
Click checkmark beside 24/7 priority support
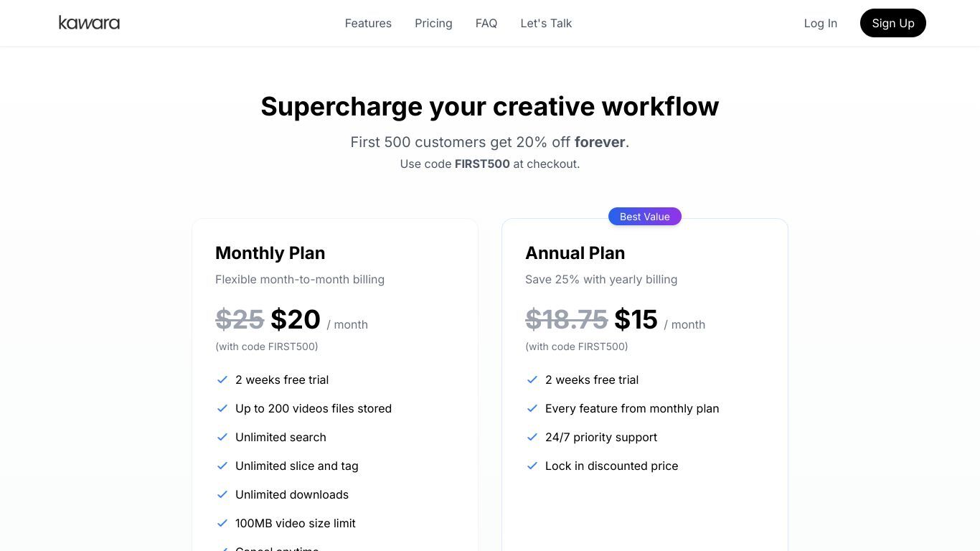pyautogui.click(x=532, y=437)
